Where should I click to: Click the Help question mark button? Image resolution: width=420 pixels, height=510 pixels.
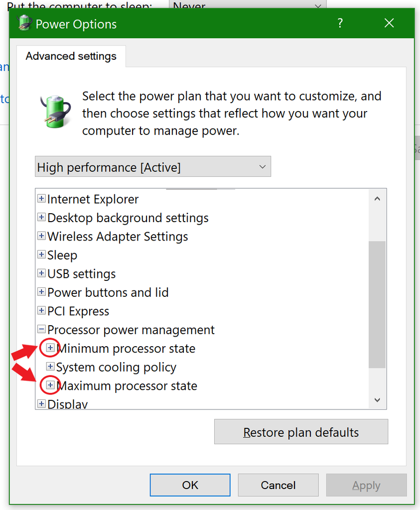[340, 23]
